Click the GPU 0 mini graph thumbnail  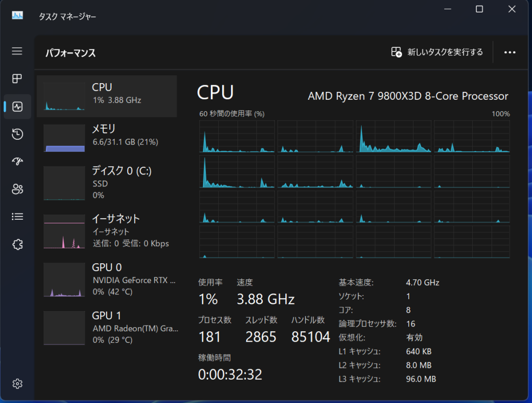(64, 279)
